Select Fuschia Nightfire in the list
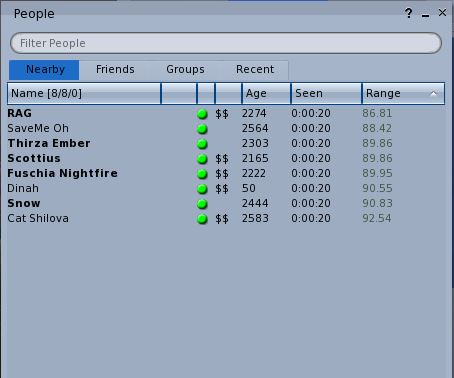Screen dimensions: 454x378 (x=63, y=173)
